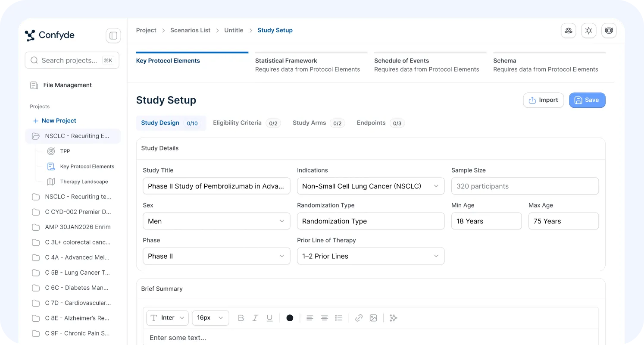Open Prior Line of Therapy dropdown
This screenshot has height=345, width=644.
click(371, 256)
